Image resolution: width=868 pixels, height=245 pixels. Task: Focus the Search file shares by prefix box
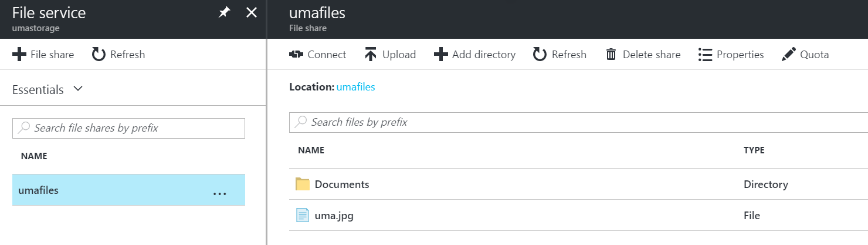[128, 128]
